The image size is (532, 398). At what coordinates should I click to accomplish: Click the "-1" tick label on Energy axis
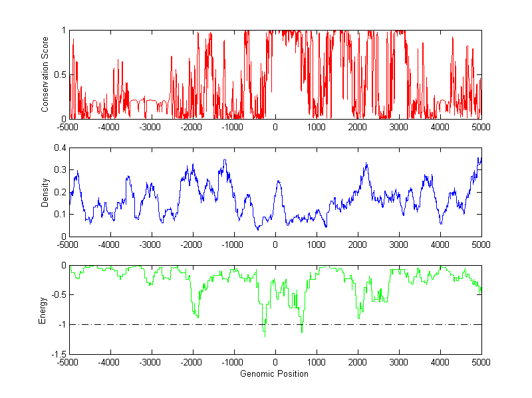click(x=61, y=325)
